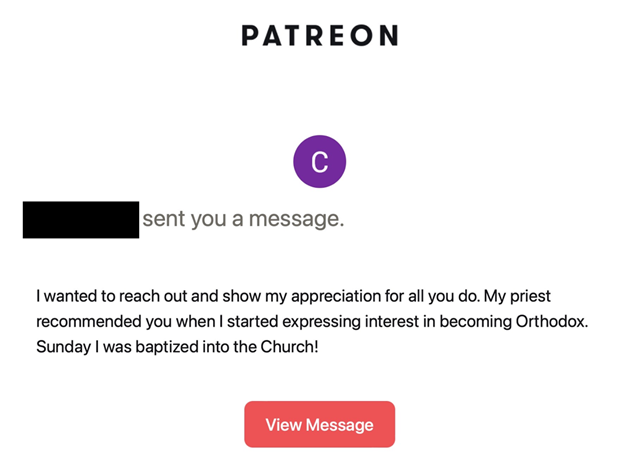
Task: Select the line beginning "I wanted to reach"
Action: point(293,297)
